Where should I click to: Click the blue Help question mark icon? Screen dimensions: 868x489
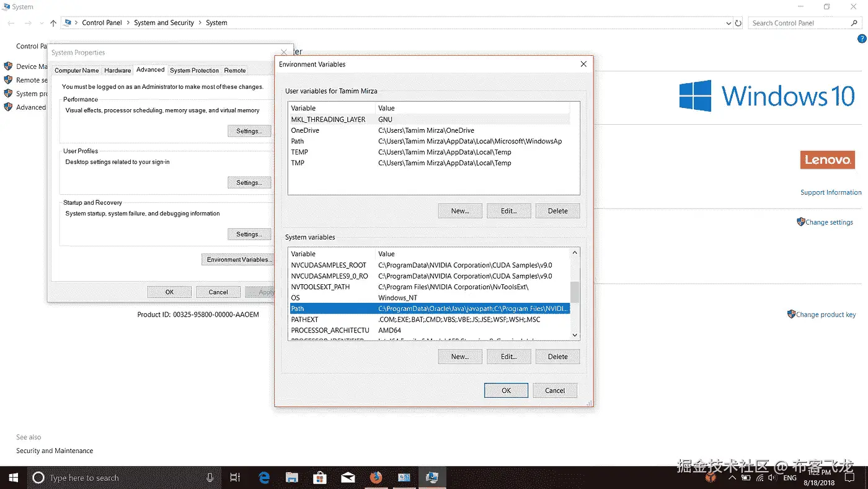pyautogui.click(x=862, y=38)
